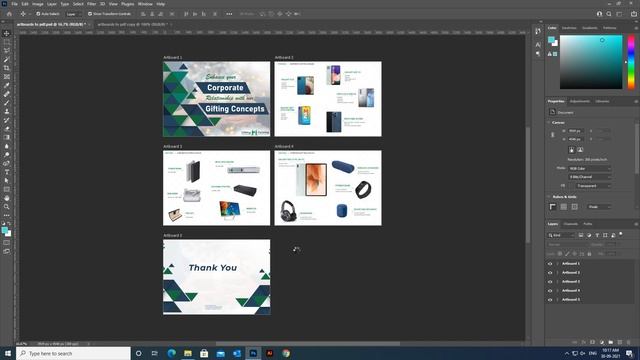Switch to the second document tab

[132, 24]
